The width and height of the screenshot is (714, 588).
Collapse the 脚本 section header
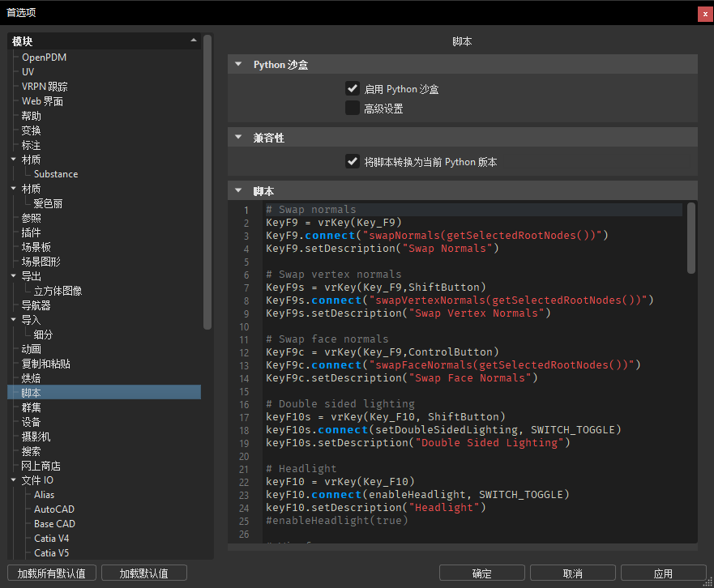pyautogui.click(x=238, y=190)
